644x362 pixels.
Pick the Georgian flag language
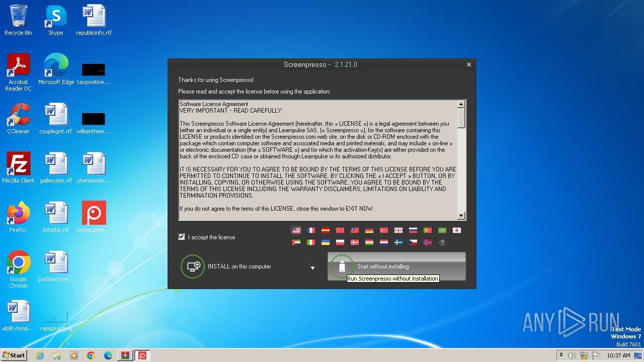398,230
